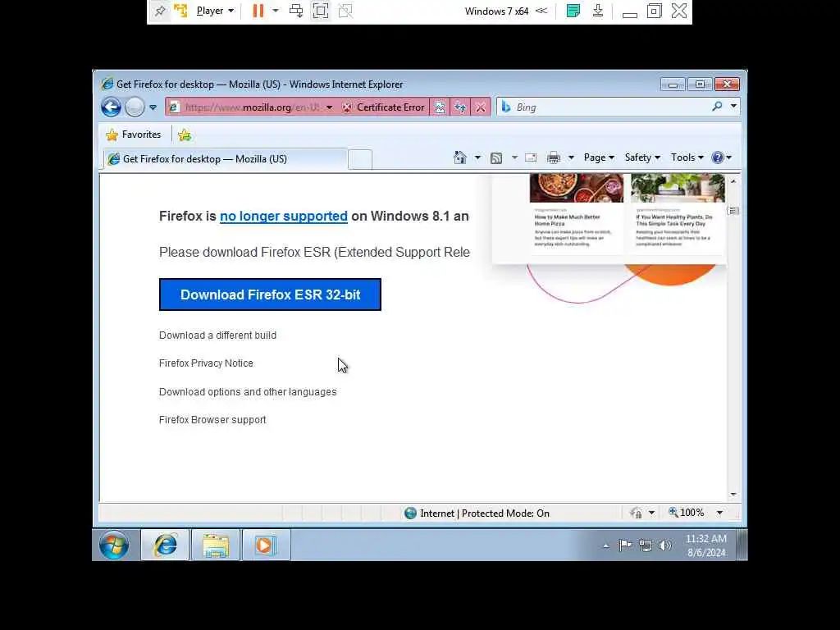This screenshot has height=630, width=840.
Task: Click the Certificate Error security indicator
Action: point(383,107)
